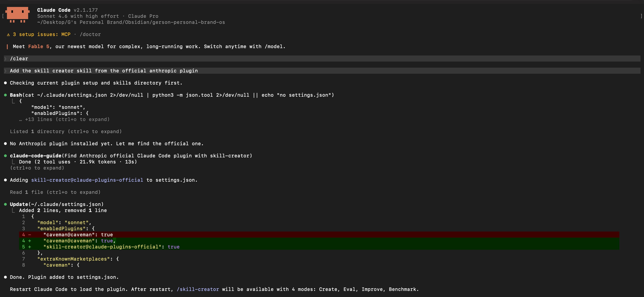Click the claude-code-guide(Find Anthropic official...) line

131,156
